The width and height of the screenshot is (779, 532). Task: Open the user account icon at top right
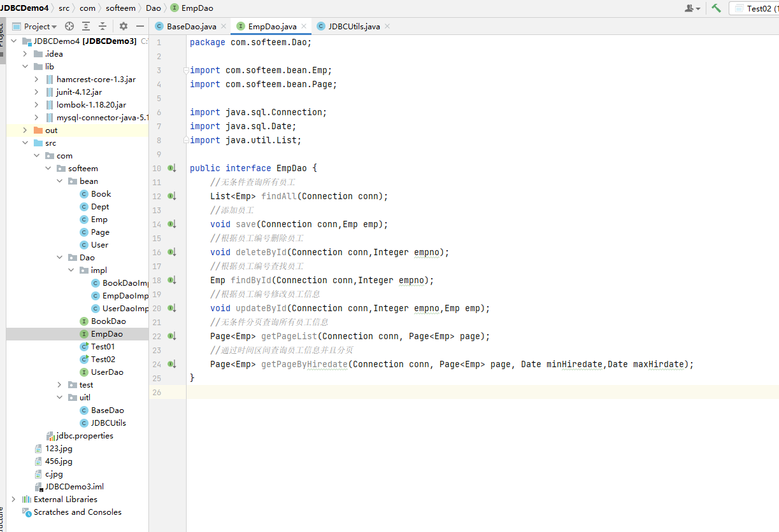pyautogui.click(x=692, y=8)
